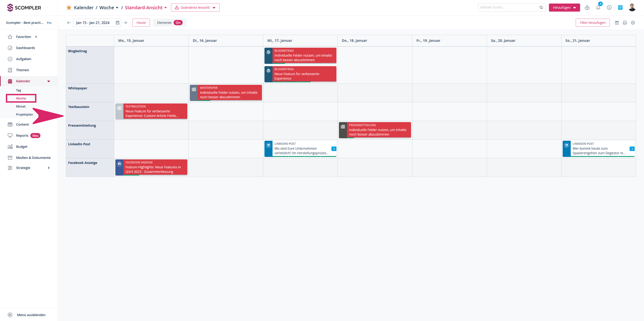Go to next week arrow
The image size is (644, 321).
tap(125, 23)
